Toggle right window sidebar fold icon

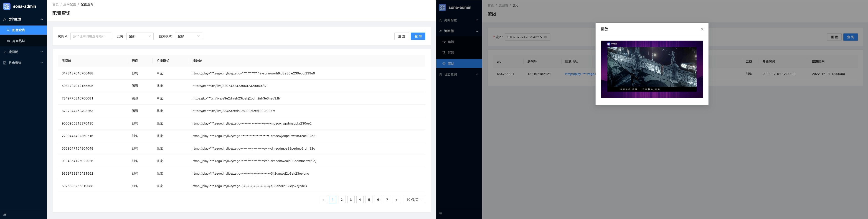tap(440, 214)
